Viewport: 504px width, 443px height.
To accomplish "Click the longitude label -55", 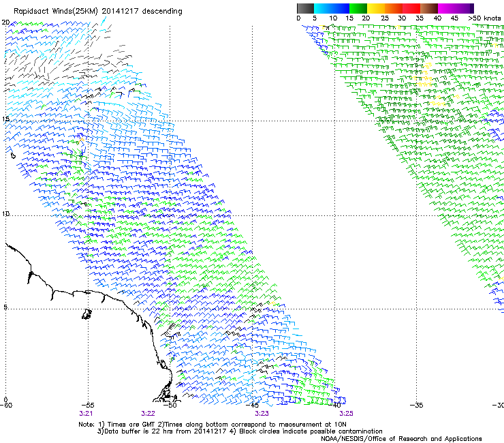I will pos(88,406).
